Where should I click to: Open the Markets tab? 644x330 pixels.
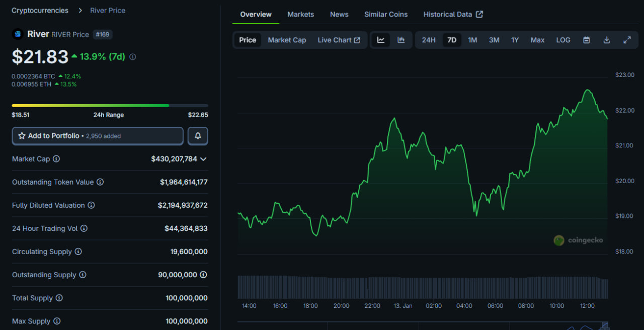pos(300,15)
